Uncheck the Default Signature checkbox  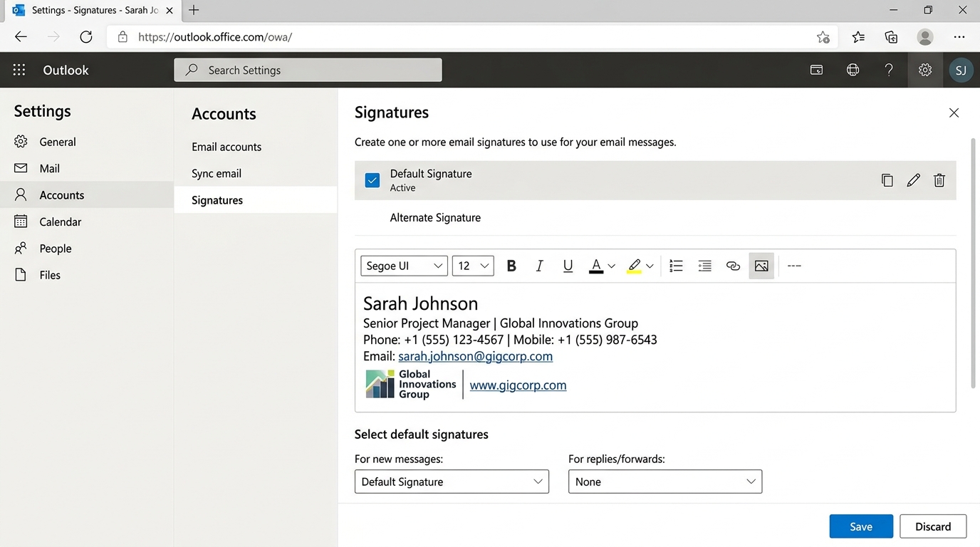[372, 180]
